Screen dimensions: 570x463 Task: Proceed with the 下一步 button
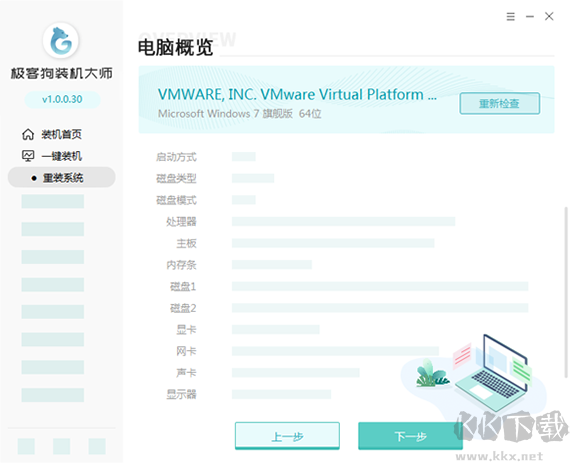pyautogui.click(x=410, y=436)
